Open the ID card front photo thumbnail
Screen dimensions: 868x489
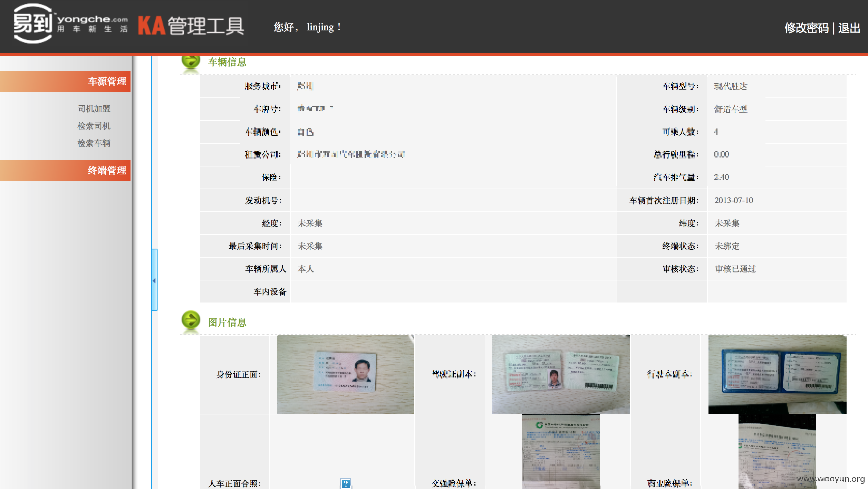coord(346,374)
